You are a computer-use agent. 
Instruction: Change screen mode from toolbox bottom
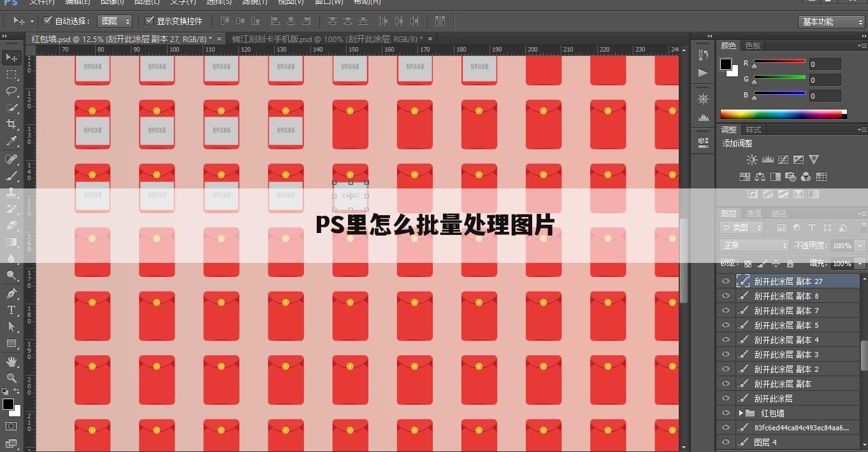click(11, 443)
